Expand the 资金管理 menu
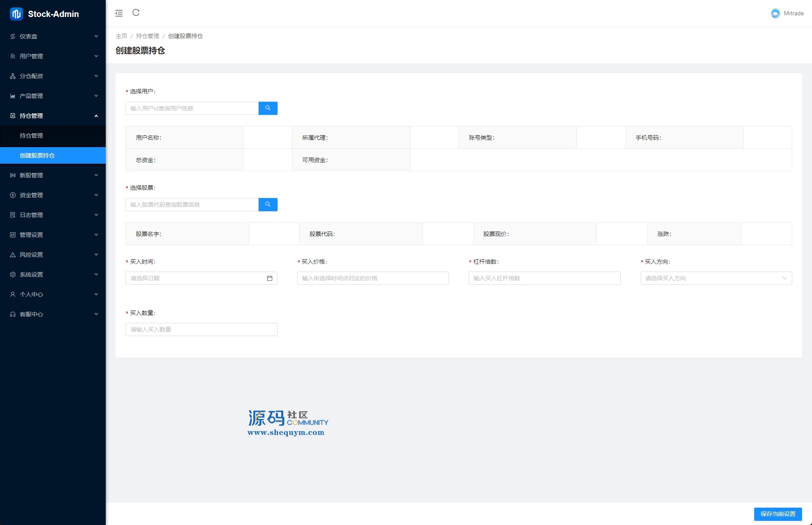This screenshot has height=525, width=812. [53, 195]
